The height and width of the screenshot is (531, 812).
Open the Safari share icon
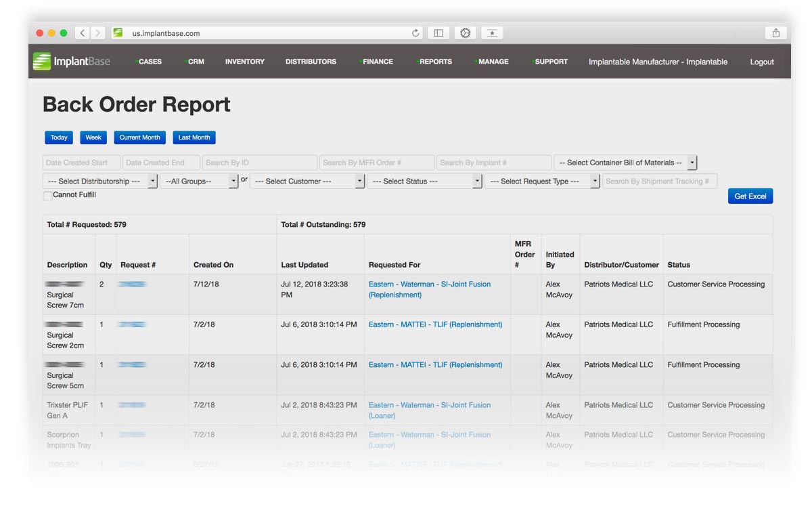[x=775, y=33]
